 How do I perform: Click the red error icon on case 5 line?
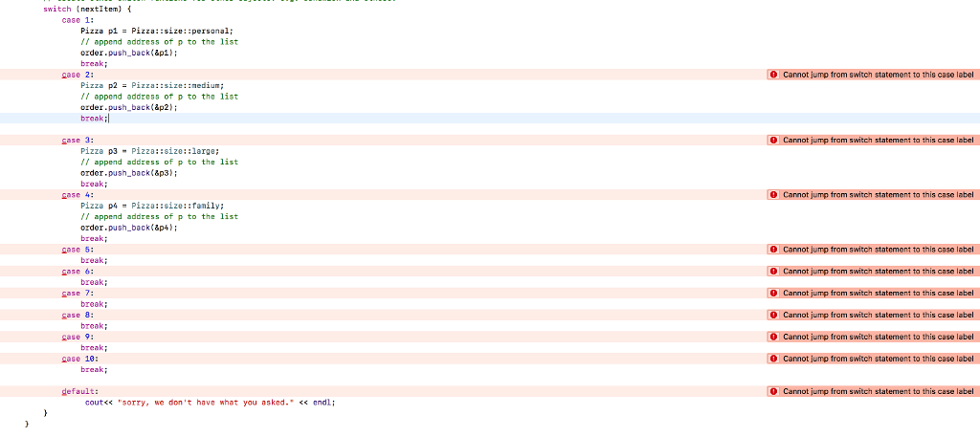pyautogui.click(x=773, y=249)
